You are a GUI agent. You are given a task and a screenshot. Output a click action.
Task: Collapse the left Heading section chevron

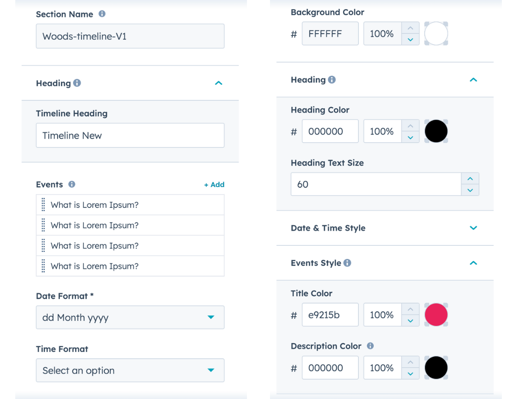click(x=219, y=83)
